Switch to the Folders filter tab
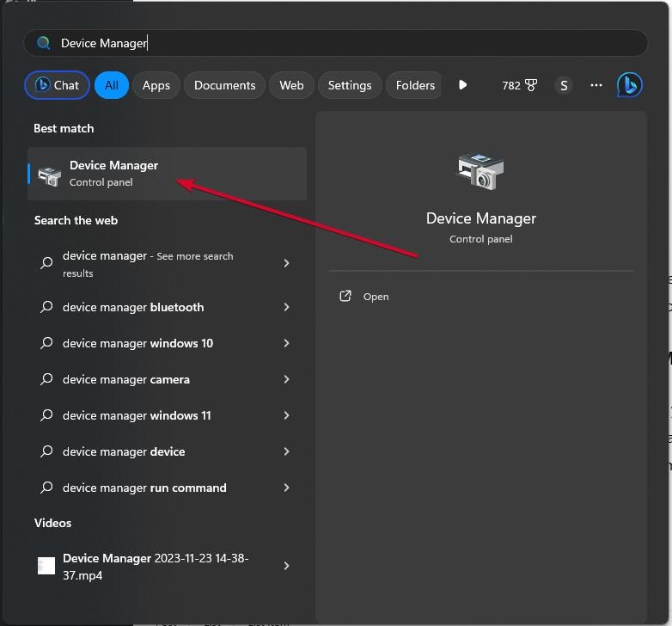Viewport: 672px width, 626px height. click(x=415, y=85)
